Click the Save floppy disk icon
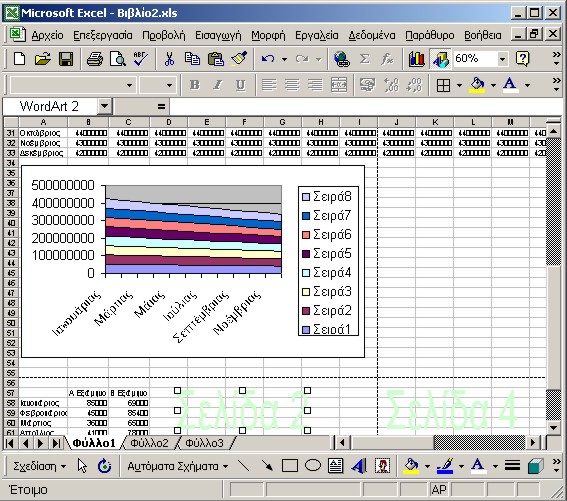This screenshot has height=501, width=567. click(x=66, y=59)
